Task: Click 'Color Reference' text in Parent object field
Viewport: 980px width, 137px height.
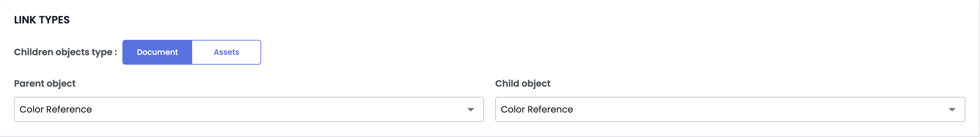Action: [x=55, y=109]
